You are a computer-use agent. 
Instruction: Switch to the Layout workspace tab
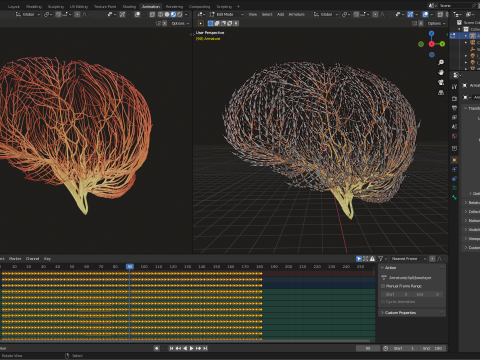coord(13,6)
